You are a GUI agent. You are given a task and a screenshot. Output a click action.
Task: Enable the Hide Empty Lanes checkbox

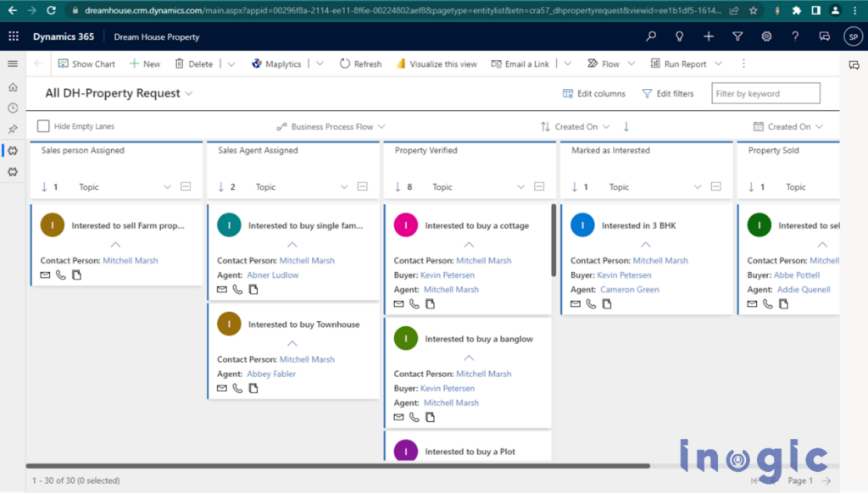coord(42,125)
